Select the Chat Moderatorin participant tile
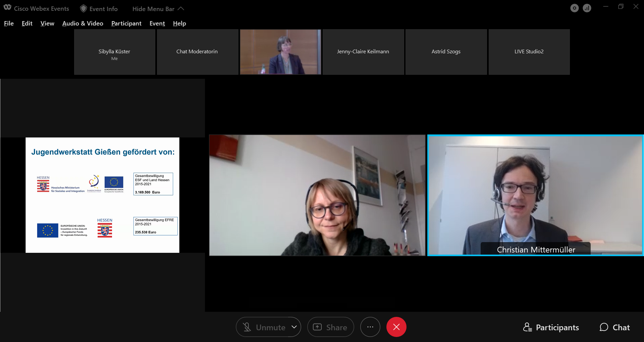Screen dimensions: 644x342 pyautogui.click(x=197, y=52)
